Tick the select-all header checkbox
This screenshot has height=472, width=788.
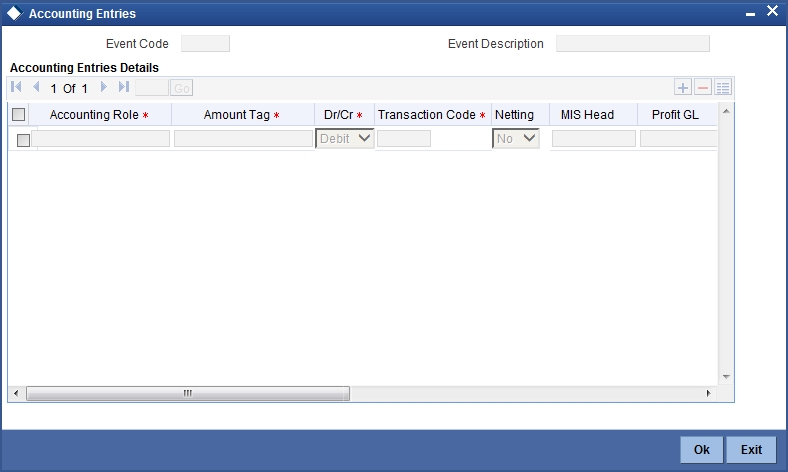point(19,115)
